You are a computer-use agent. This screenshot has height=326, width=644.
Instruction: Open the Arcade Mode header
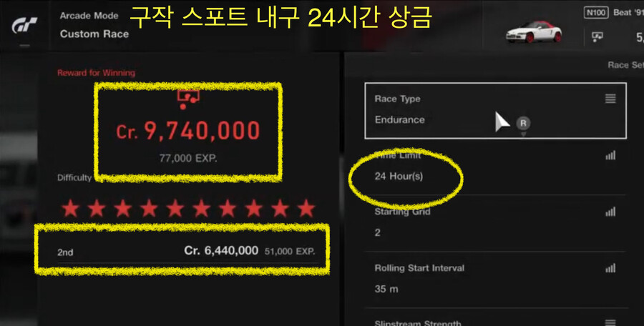89,16
